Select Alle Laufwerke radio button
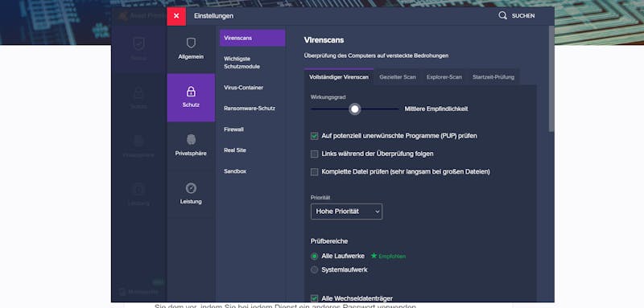This screenshot has width=644, height=308. coord(314,256)
